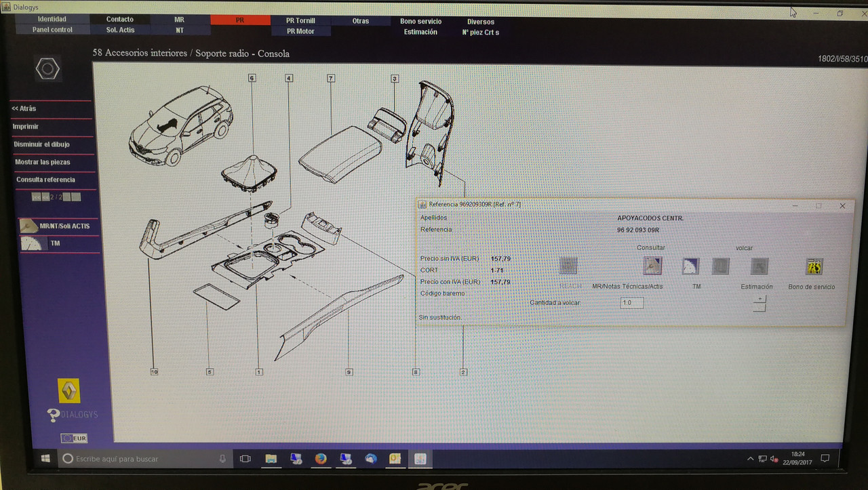
Task: Click Disminuir el dibujo
Action: (x=42, y=144)
